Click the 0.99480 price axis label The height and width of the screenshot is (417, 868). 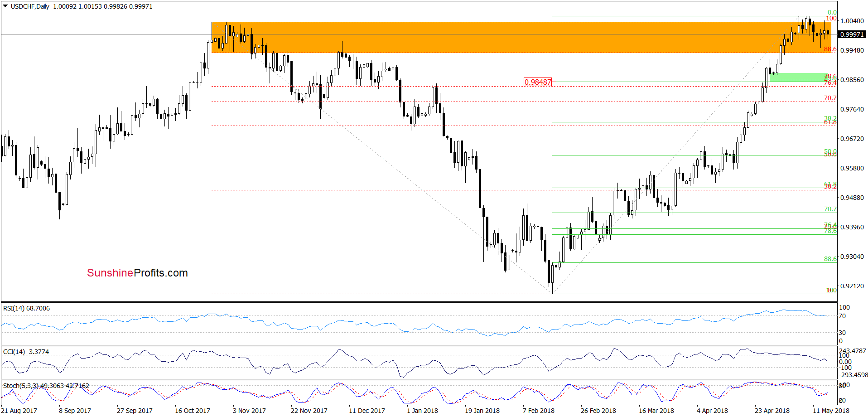(x=852, y=50)
